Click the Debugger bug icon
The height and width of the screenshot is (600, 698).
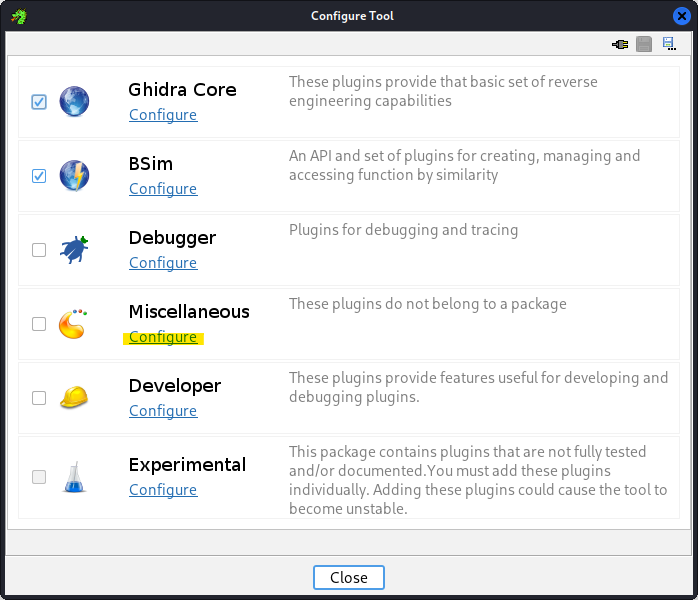pyautogui.click(x=74, y=249)
